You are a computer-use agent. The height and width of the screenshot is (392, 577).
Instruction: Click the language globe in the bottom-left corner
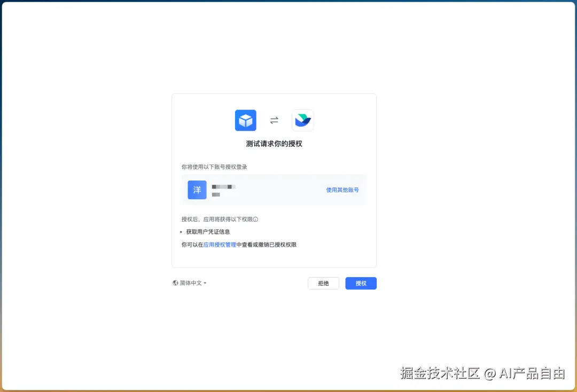pos(176,283)
